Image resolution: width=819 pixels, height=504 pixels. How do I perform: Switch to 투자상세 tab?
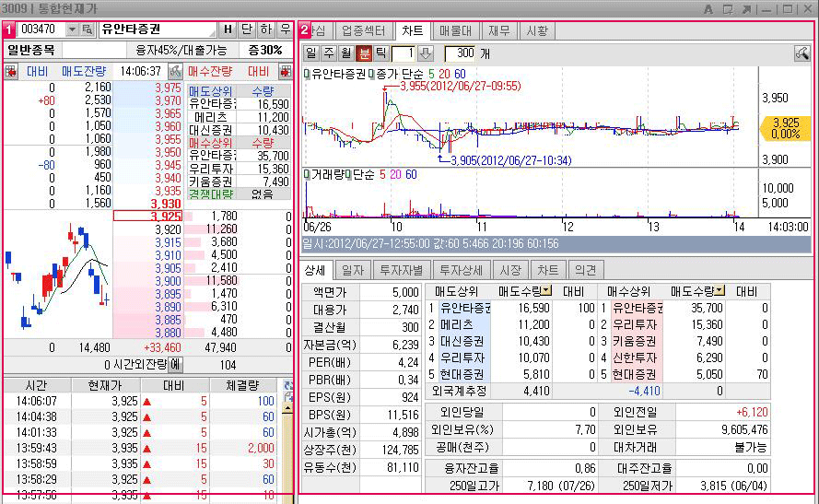point(461,270)
